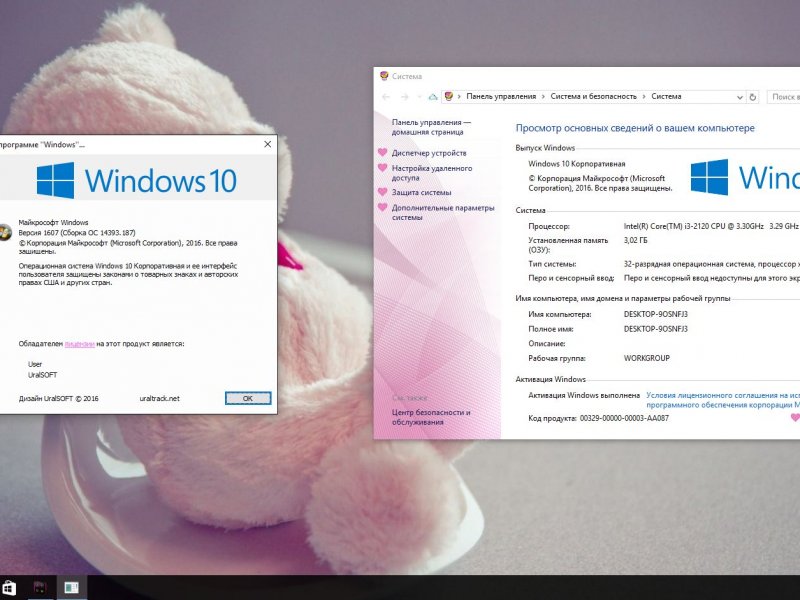This screenshot has width=800, height=600.
Task: Click the DESKTOP-9OSNFJ3 value beside Полное имя
Action: (656, 329)
